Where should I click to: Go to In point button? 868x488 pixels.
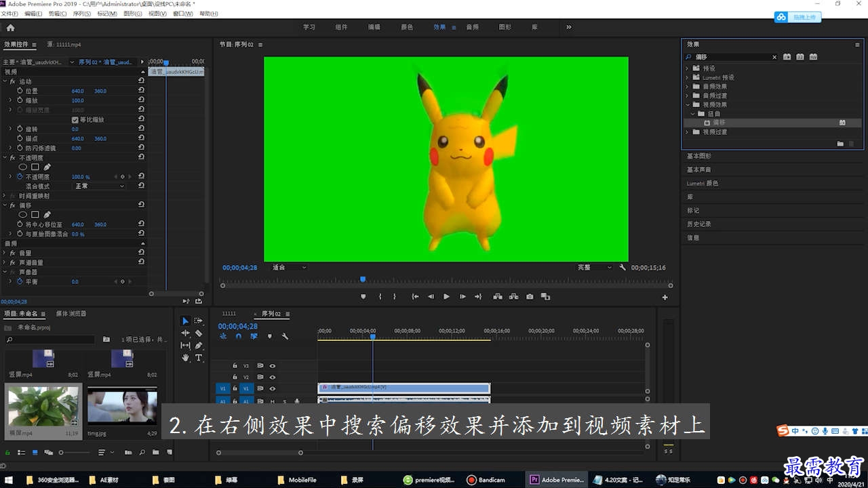pos(415,297)
